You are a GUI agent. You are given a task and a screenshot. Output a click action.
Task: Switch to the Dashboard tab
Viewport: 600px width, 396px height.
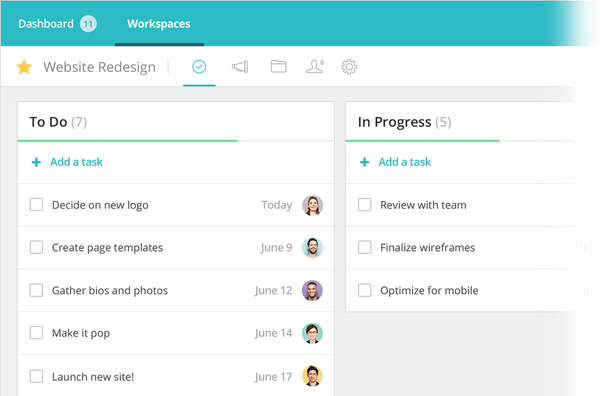pyautogui.click(x=46, y=24)
